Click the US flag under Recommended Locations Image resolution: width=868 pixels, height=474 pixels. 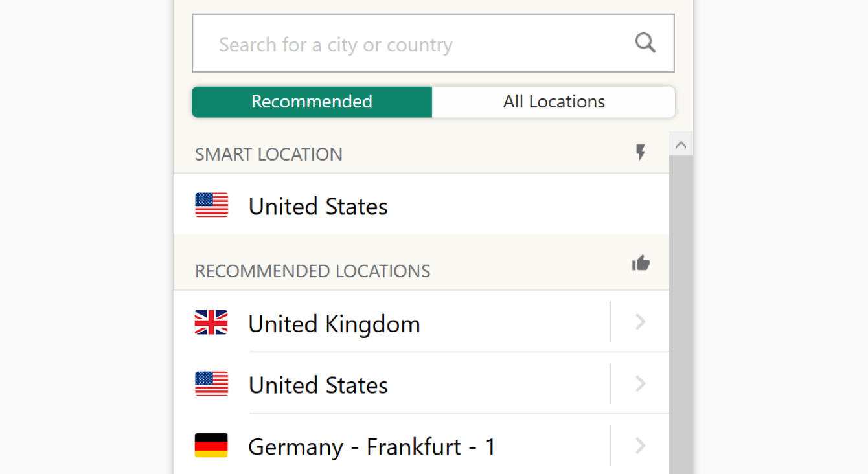tap(211, 384)
